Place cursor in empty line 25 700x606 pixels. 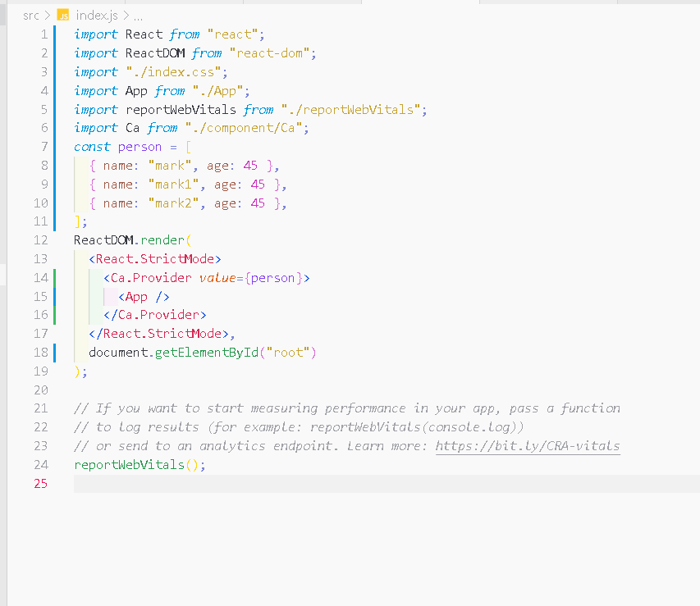point(387,484)
